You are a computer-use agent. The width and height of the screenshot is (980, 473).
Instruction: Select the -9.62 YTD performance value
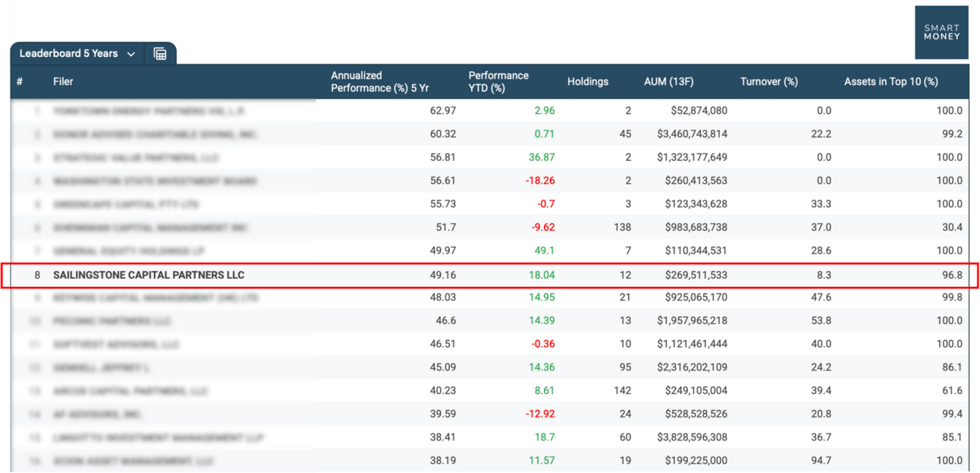point(542,228)
